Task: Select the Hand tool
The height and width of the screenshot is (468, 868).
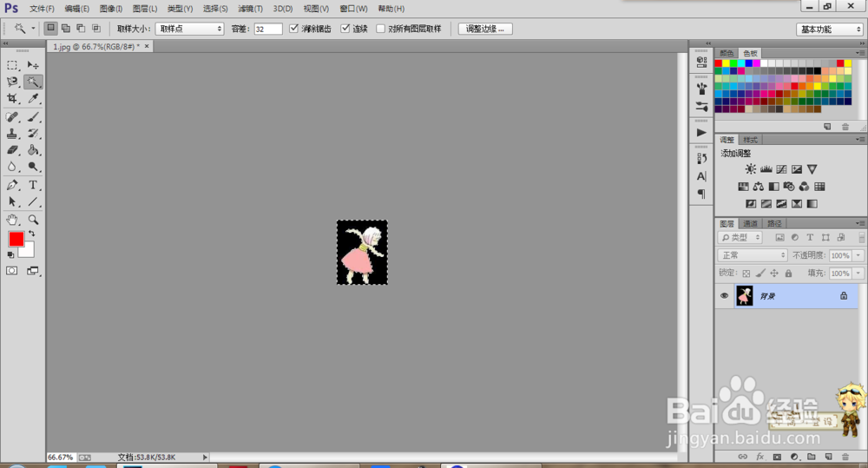Action: coord(12,220)
